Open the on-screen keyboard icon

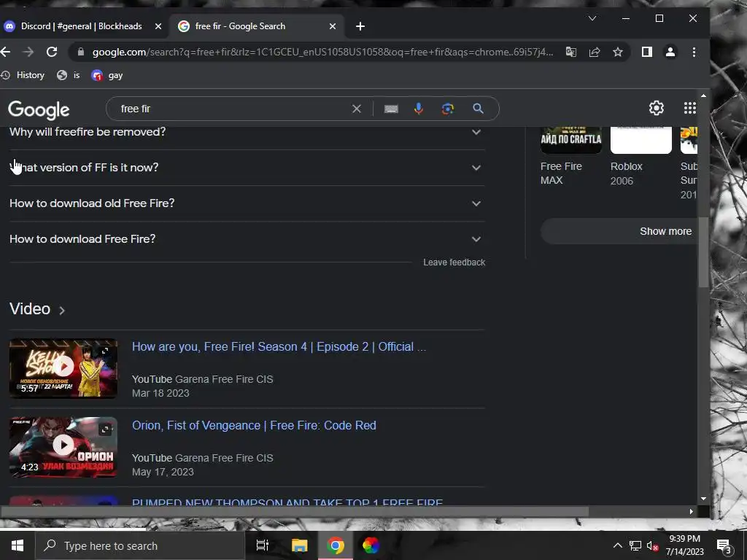pyautogui.click(x=391, y=109)
